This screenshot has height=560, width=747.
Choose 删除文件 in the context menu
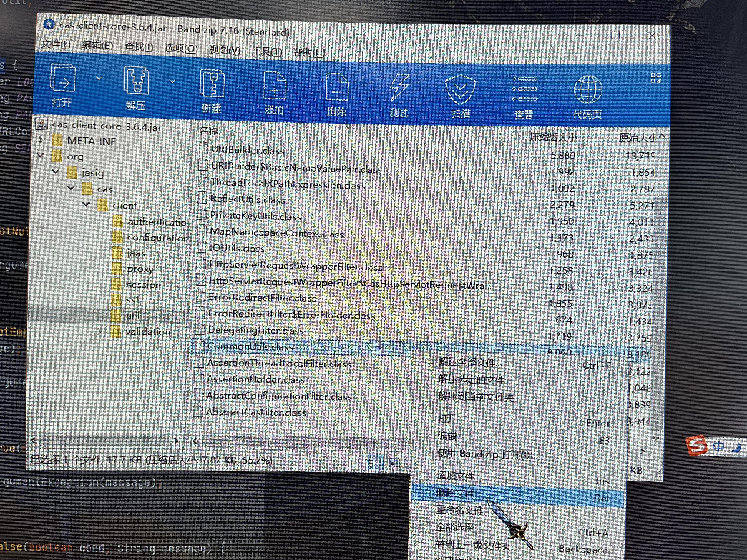pos(518,496)
